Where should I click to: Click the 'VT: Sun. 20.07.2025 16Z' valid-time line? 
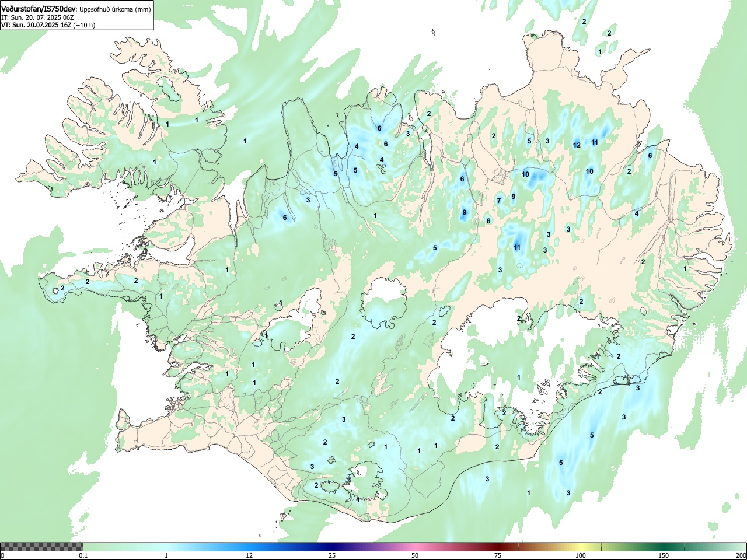[36, 25]
